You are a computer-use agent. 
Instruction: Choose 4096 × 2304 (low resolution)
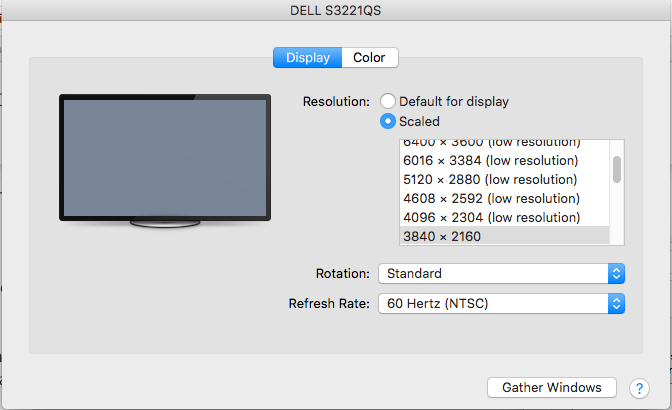[504, 217]
